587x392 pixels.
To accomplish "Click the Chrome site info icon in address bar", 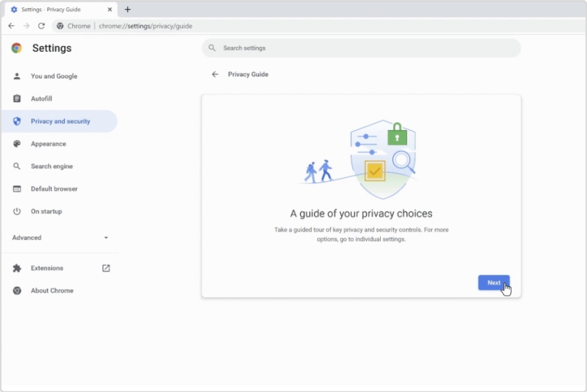I will 60,26.
